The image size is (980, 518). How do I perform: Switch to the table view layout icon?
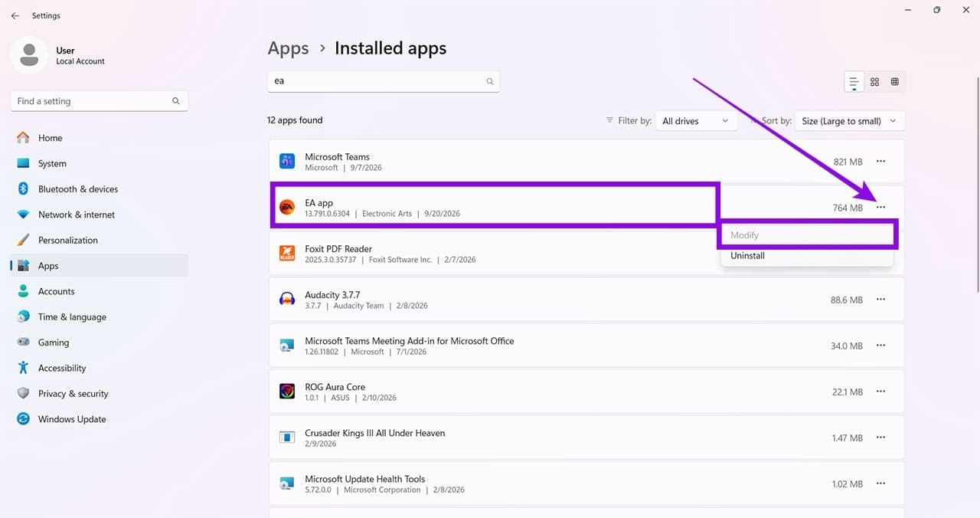[894, 82]
